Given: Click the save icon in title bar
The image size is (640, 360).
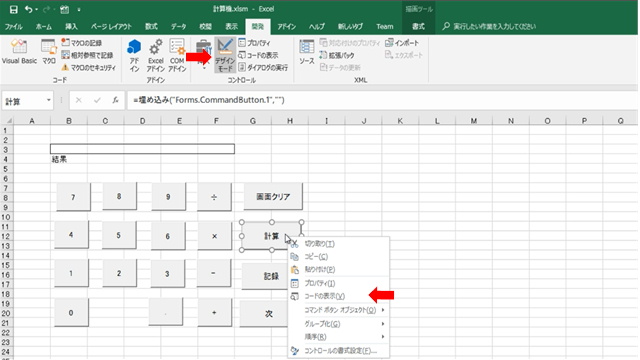Looking at the screenshot, I should click(x=13, y=9).
